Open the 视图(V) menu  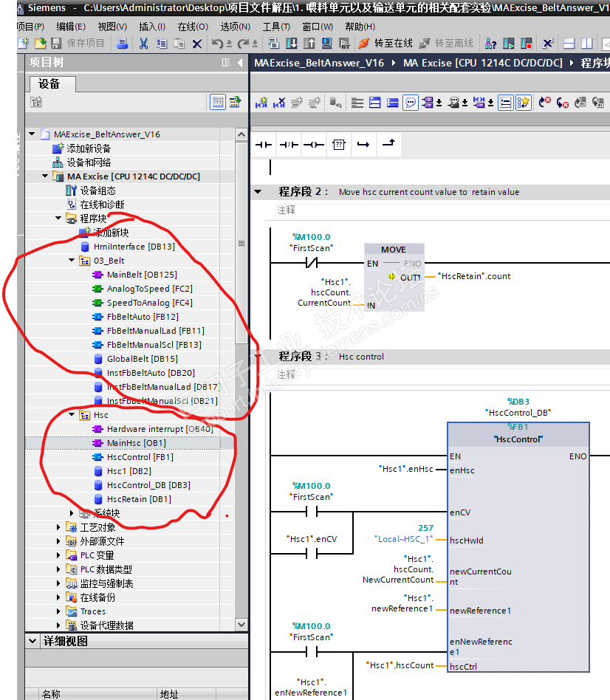(x=112, y=27)
